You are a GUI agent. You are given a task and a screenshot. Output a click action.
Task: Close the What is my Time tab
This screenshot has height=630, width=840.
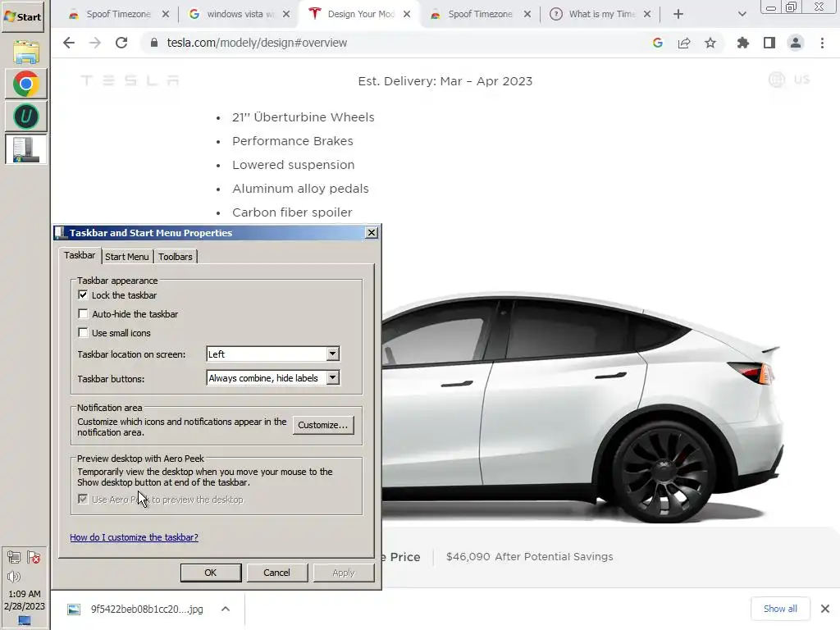pyautogui.click(x=647, y=14)
